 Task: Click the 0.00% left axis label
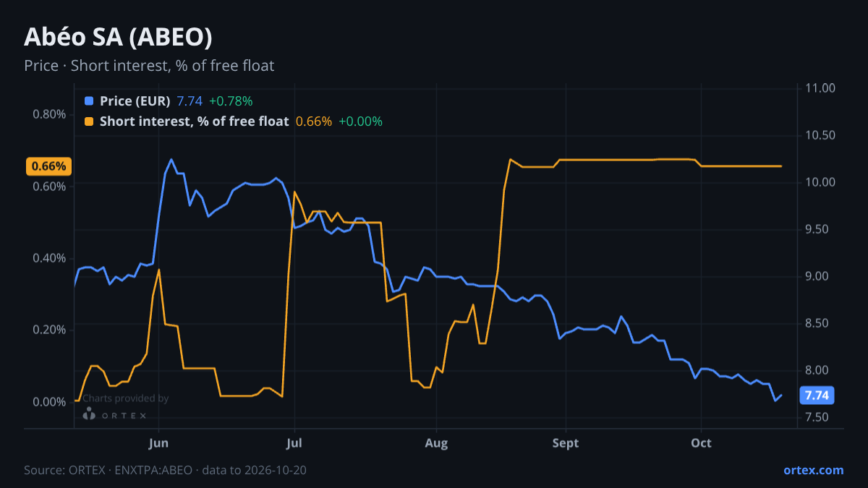(x=50, y=401)
